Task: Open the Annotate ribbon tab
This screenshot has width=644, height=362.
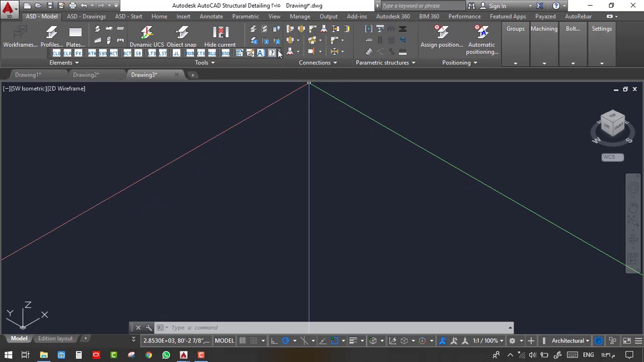Action: coord(211,17)
